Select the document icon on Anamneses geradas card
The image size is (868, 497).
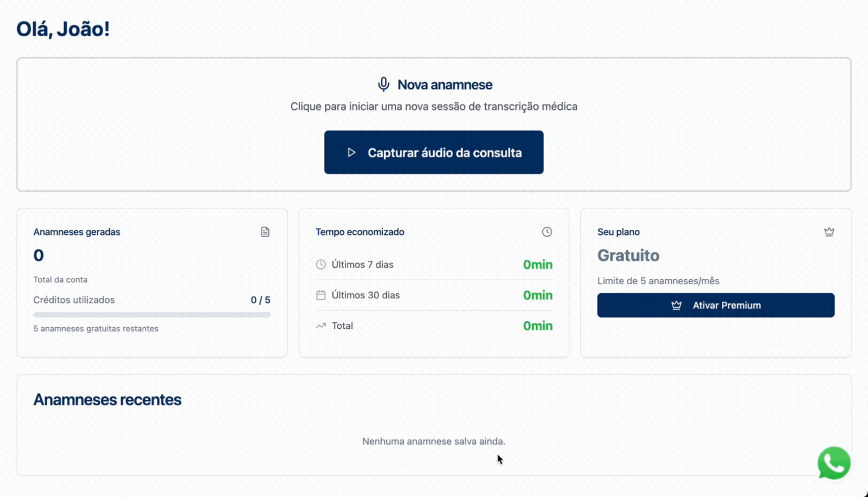click(265, 232)
